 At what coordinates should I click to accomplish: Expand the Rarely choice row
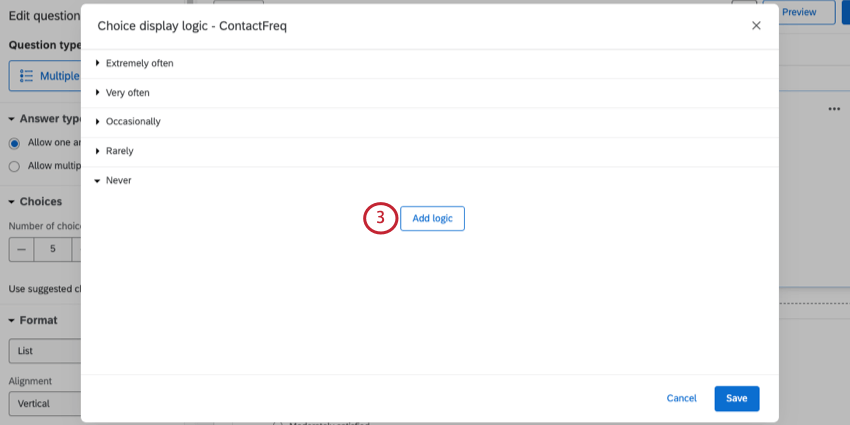[98, 150]
